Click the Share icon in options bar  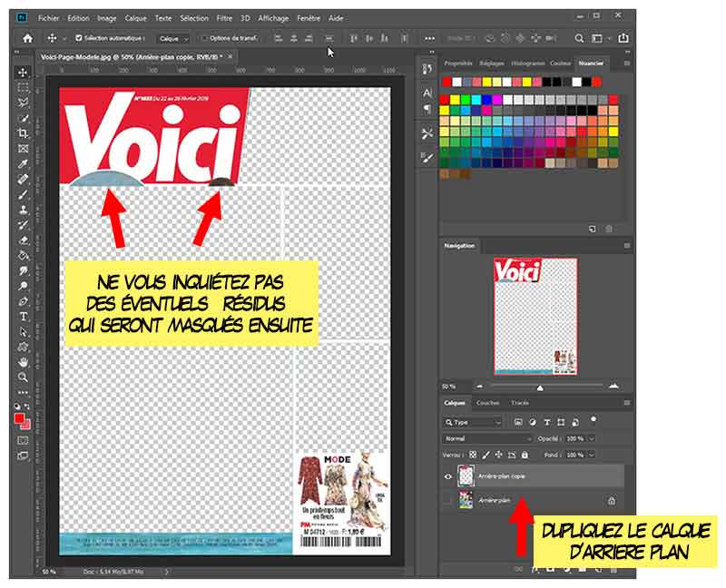[623, 38]
